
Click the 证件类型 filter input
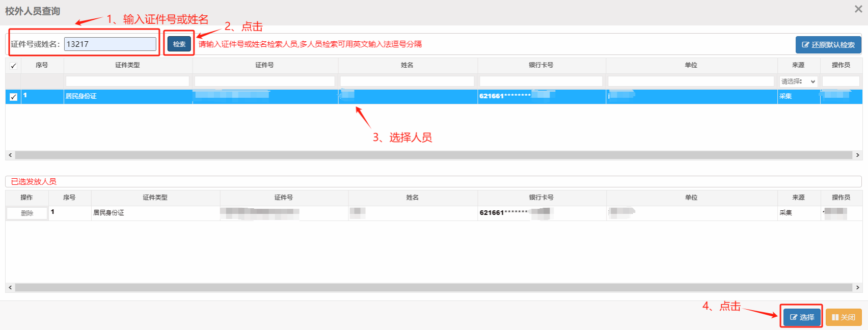127,81
